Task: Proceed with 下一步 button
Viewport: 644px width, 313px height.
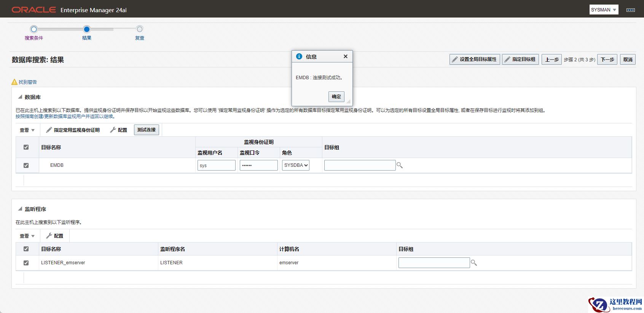Action: pyautogui.click(x=607, y=59)
